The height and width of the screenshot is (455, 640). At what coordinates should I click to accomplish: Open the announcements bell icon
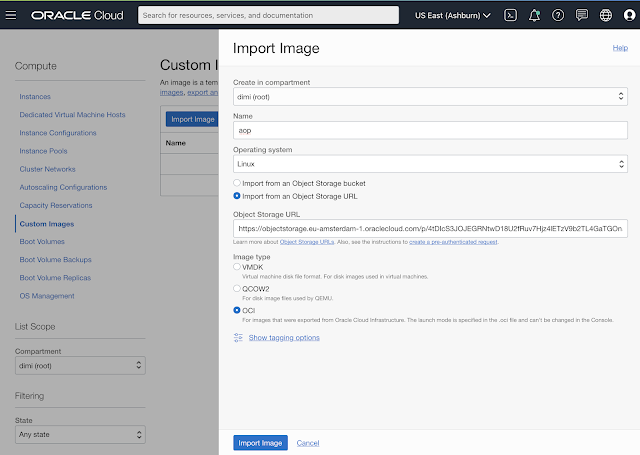534,16
